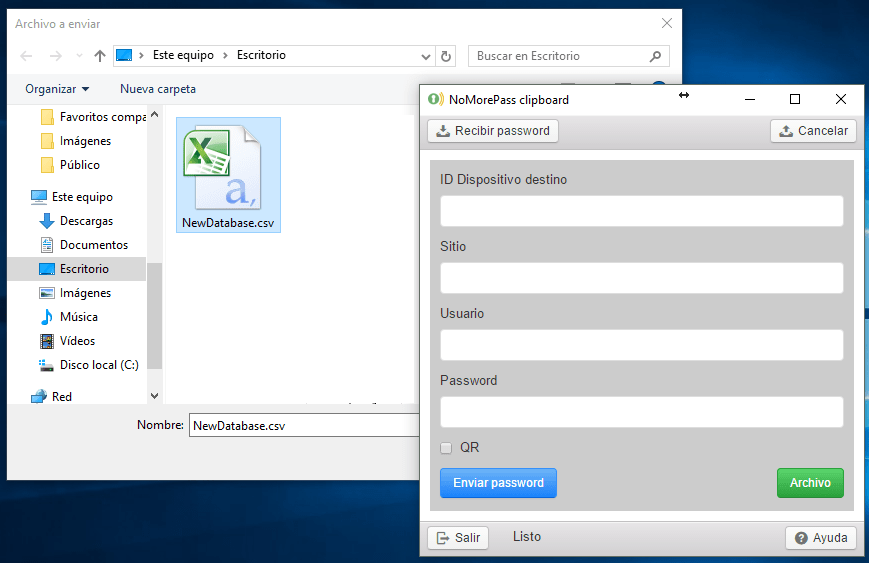Click the NoMorePass app icon in title bar

[436, 100]
